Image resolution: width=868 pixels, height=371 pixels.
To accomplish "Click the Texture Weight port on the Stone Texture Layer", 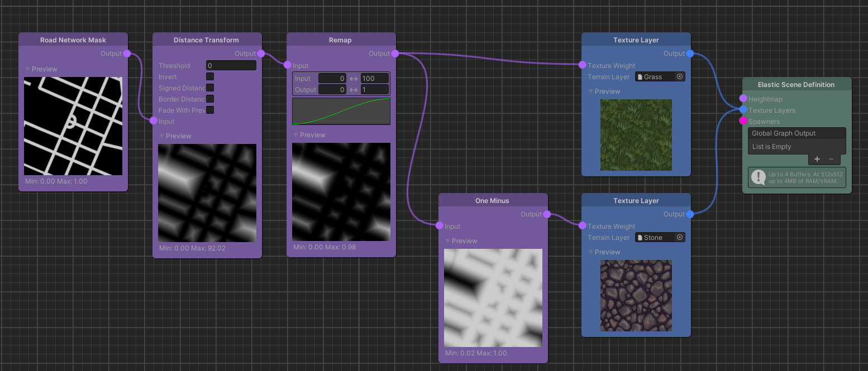I will pyautogui.click(x=583, y=226).
